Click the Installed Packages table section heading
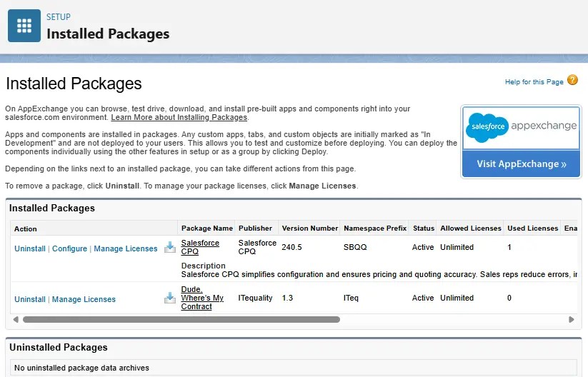 (x=52, y=208)
